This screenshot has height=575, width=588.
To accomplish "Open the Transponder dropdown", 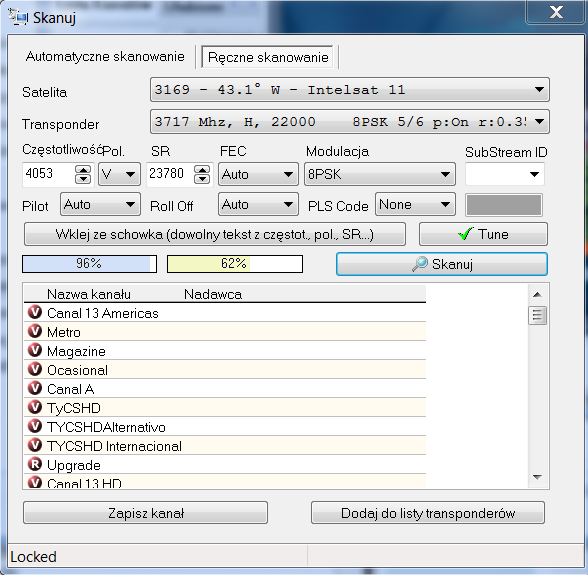I will pyautogui.click(x=350, y=122).
